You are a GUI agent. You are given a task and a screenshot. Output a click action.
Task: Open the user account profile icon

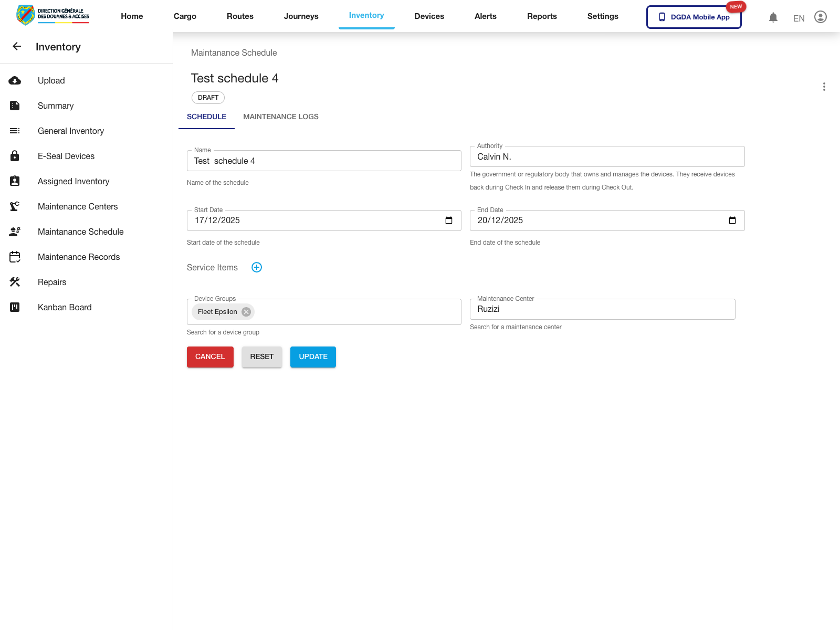coord(820,17)
